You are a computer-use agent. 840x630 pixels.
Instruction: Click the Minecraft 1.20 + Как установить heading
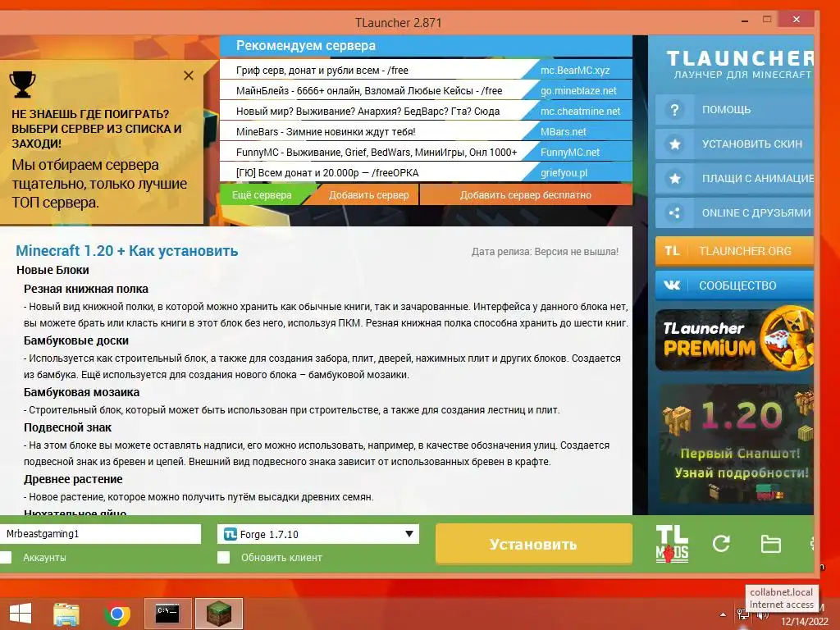click(127, 251)
